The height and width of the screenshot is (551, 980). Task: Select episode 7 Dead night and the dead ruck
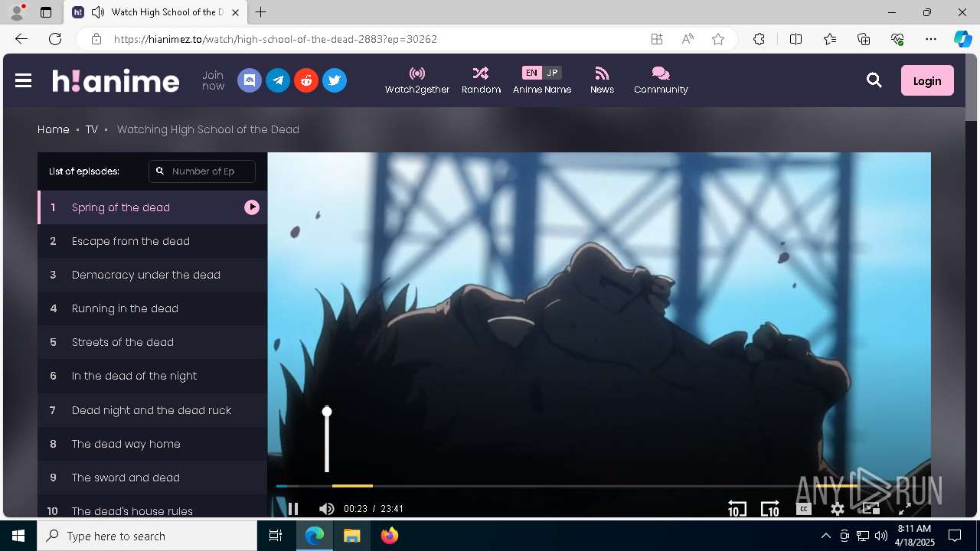(x=152, y=410)
